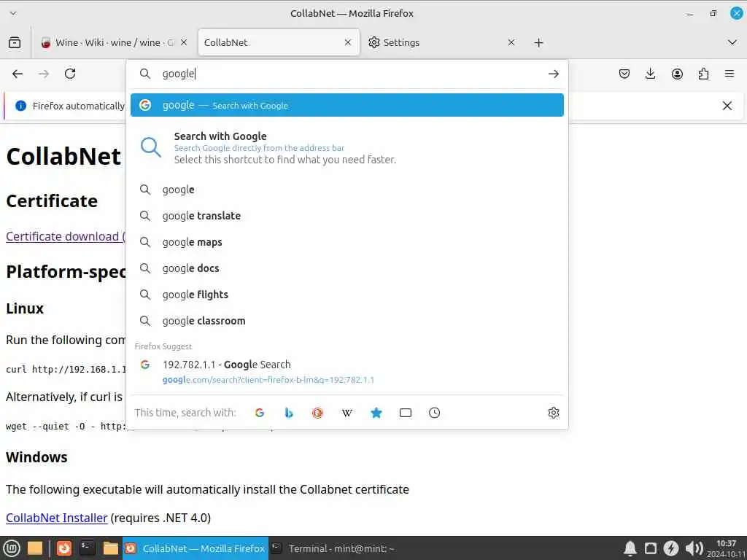Go back to previous page
747x560 pixels.
point(18,74)
